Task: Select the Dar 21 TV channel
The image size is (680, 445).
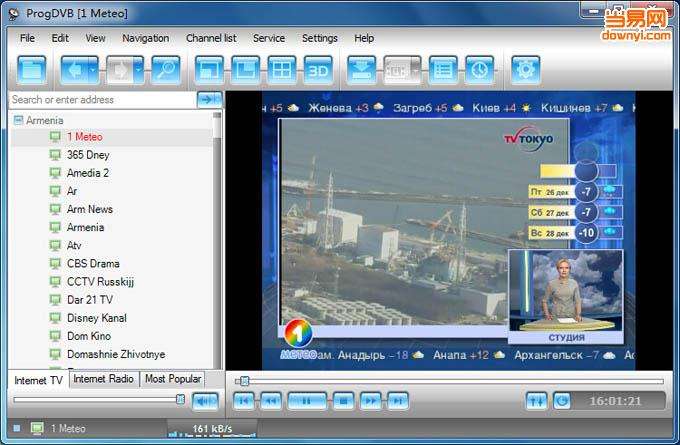Action: pos(90,300)
